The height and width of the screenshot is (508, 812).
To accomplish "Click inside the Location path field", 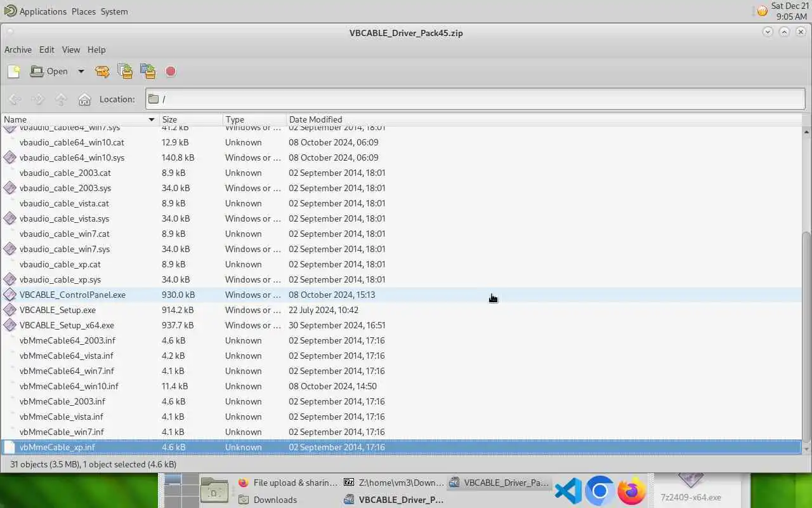I will (475, 99).
